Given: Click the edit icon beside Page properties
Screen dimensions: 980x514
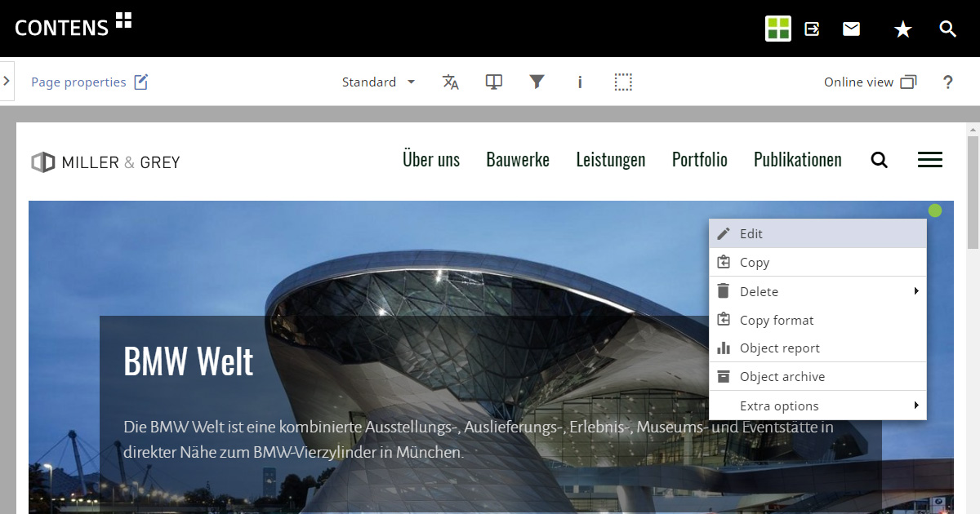Looking at the screenshot, I should 141,82.
